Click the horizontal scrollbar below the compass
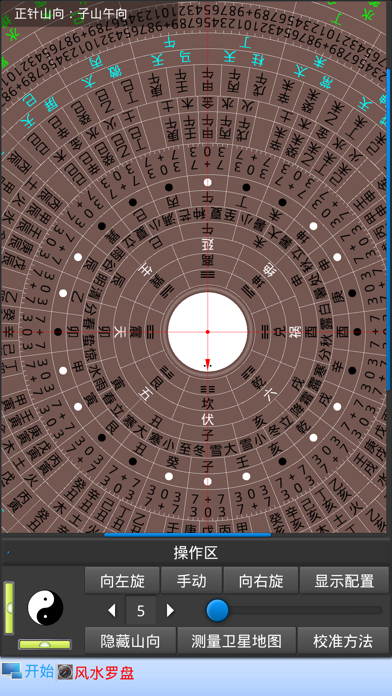The width and height of the screenshot is (392, 696). [x=188, y=535]
